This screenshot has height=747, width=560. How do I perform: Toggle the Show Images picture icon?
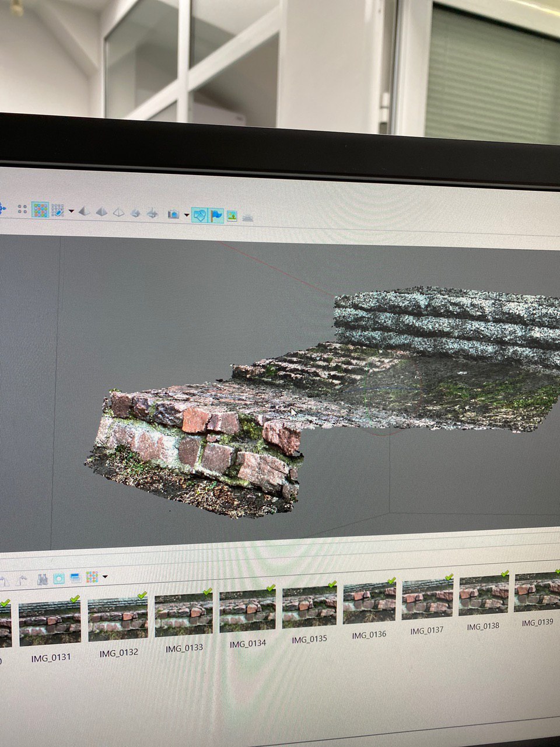232,217
